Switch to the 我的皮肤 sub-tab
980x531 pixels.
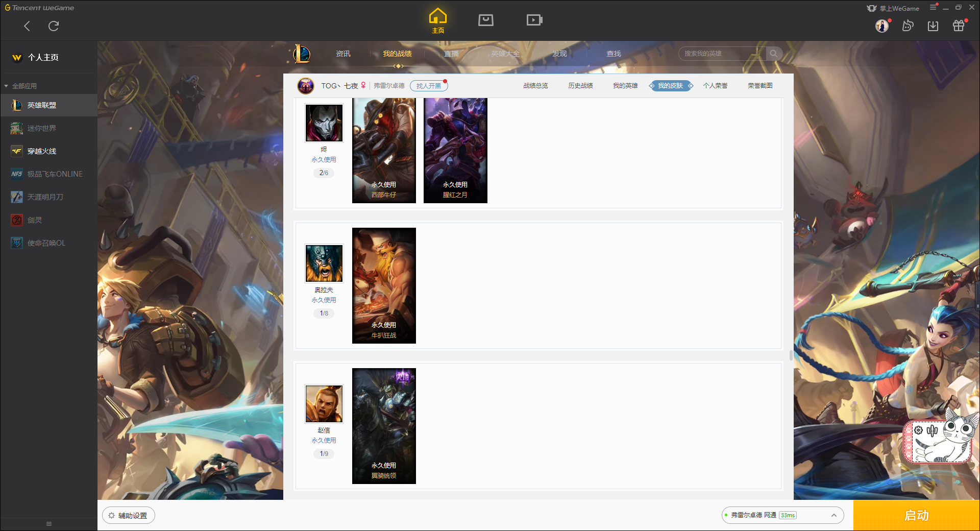pyautogui.click(x=671, y=86)
